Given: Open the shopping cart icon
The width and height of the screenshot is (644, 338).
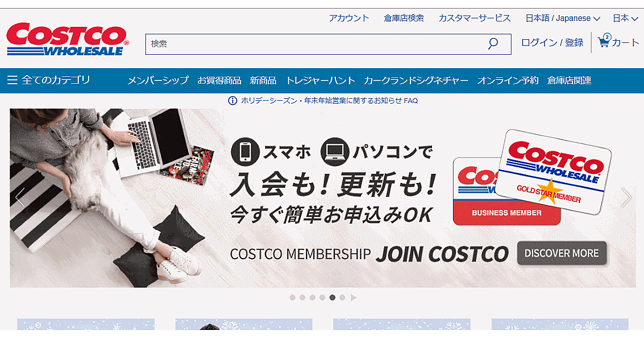Looking at the screenshot, I should coord(604,41).
